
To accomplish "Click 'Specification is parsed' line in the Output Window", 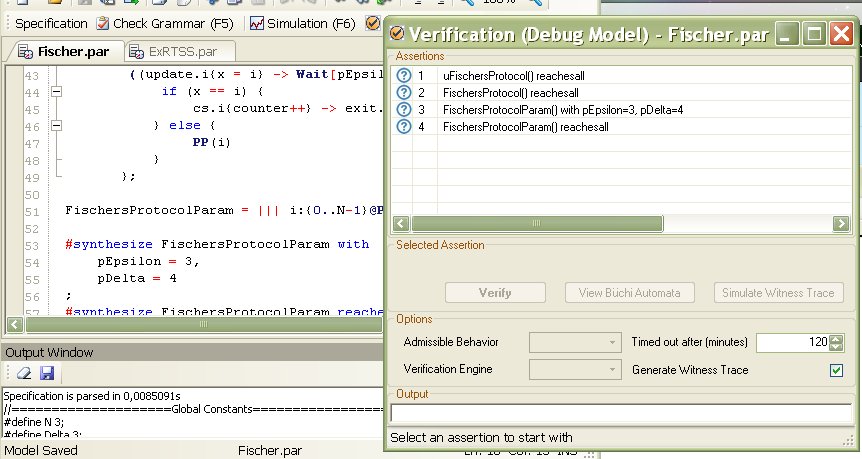I will tap(92, 396).
